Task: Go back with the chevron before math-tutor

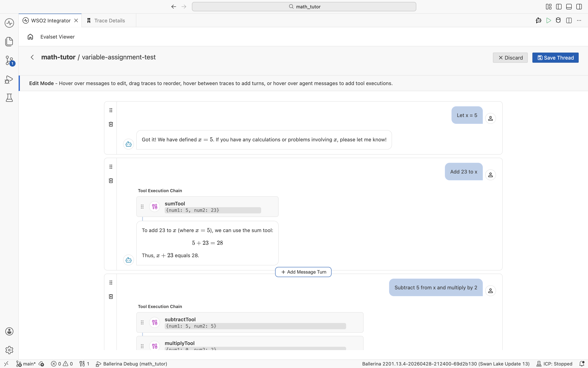Action: tap(32, 57)
